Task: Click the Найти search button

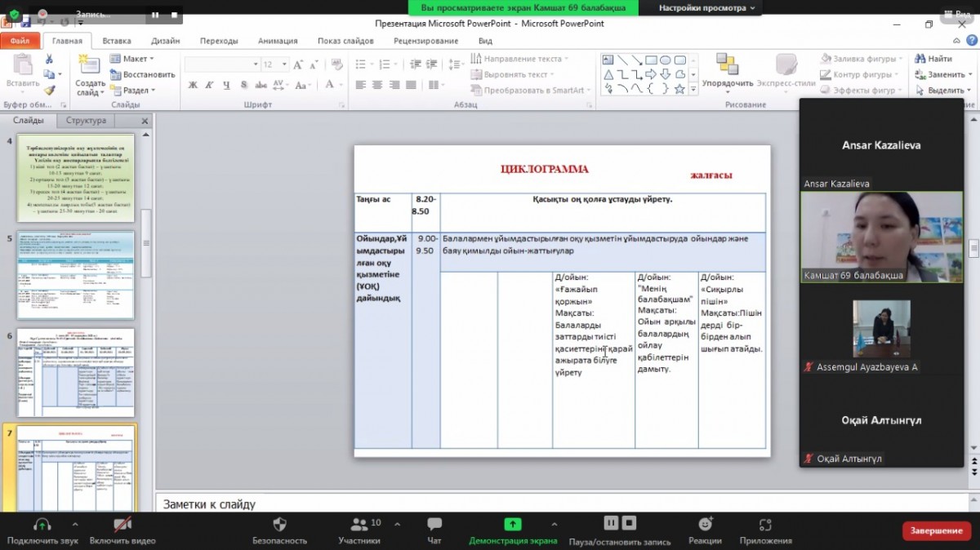Action: click(933, 59)
